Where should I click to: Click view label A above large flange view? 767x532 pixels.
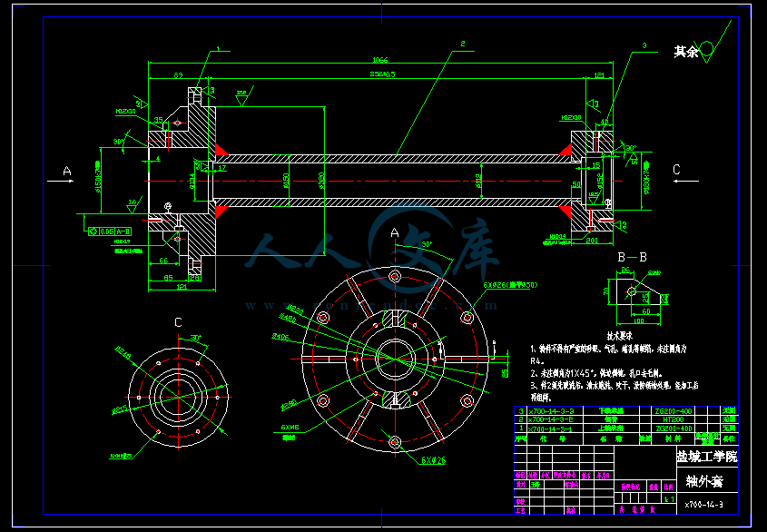(395, 233)
